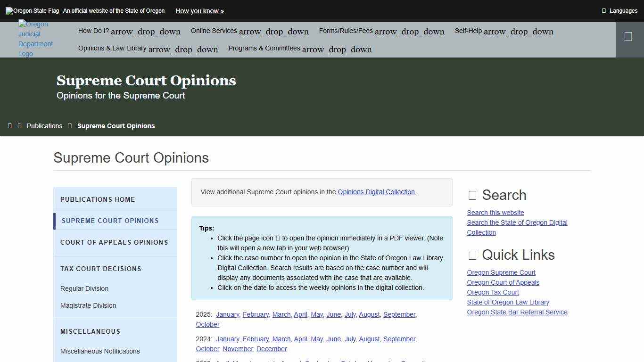
Task: Click the Oregon Tax Court quick link
Action: tap(492, 292)
